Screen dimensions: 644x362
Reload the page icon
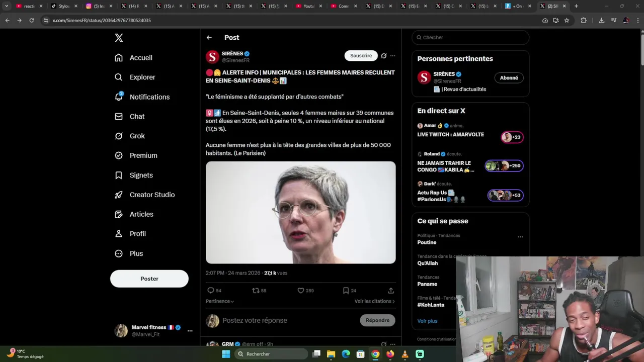pos(31,20)
